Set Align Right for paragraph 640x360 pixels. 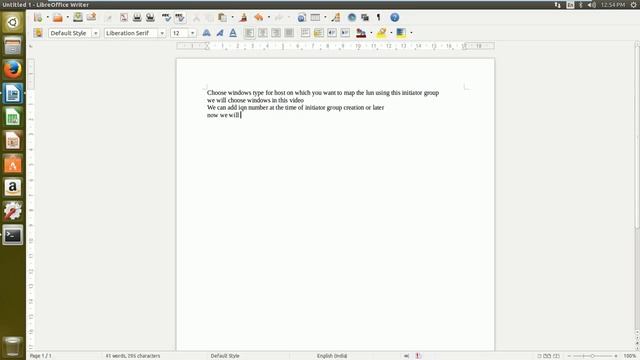[x=276, y=33]
